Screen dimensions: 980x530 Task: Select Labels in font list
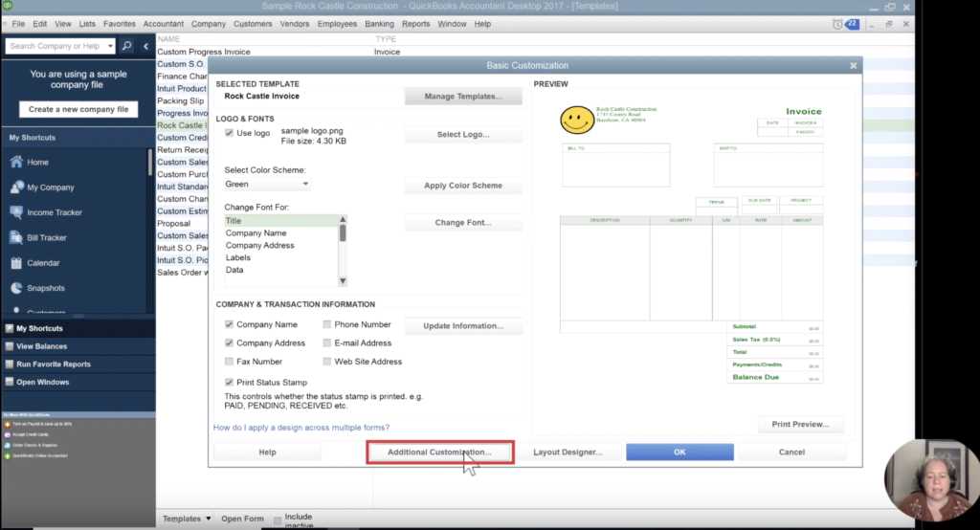280,257
